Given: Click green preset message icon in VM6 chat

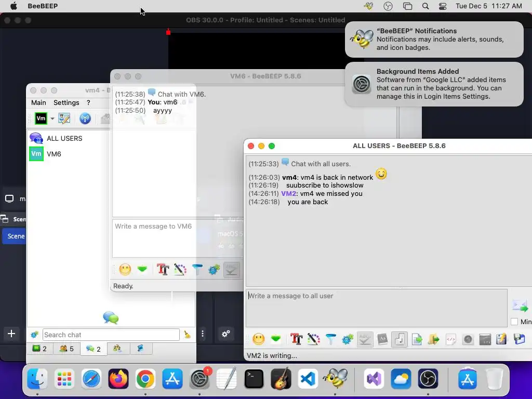Looking at the screenshot, I should click(142, 270).
